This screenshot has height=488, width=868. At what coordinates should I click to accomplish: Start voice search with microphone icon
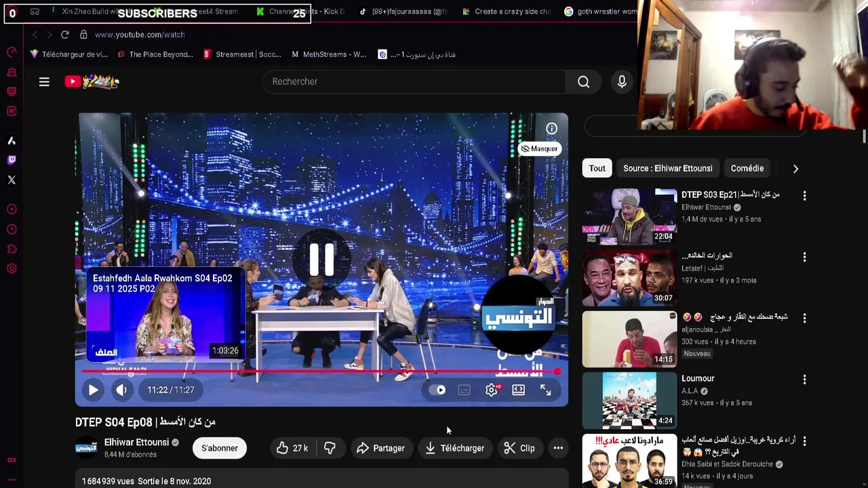tap(622, 82)
